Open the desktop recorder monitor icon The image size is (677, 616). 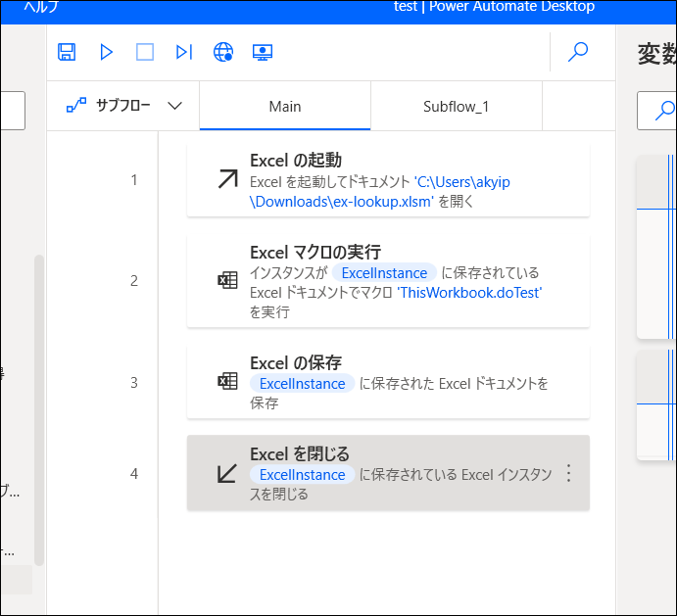tap(263, 52)
